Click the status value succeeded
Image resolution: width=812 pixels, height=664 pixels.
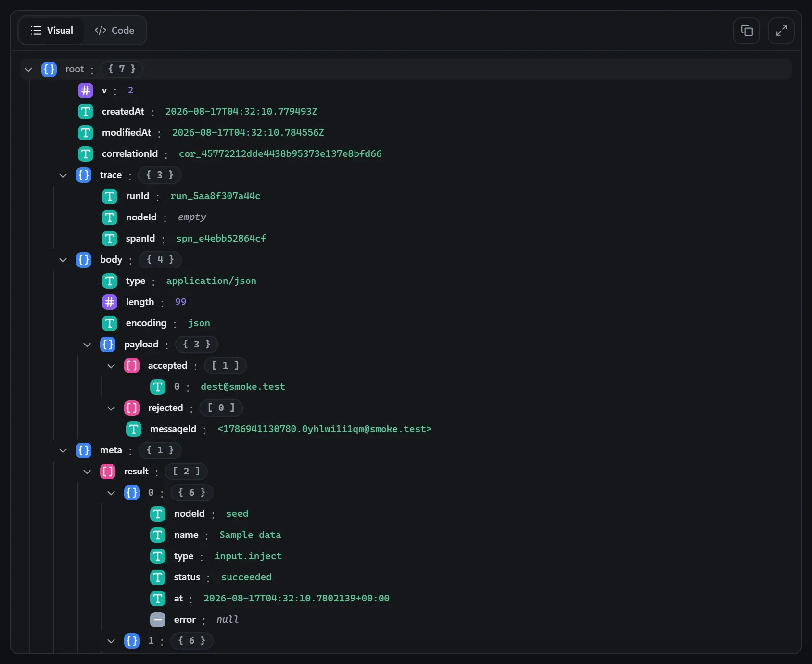pyautogui.click(x=246, y=577)
